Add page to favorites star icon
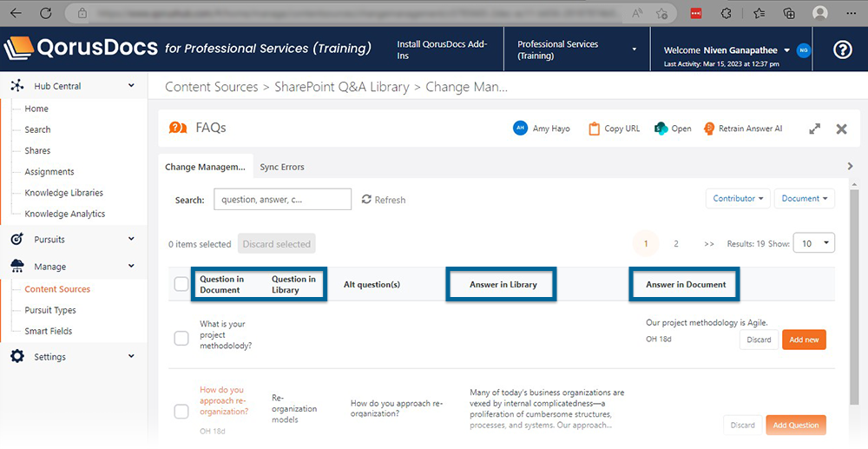 [661, 14]
